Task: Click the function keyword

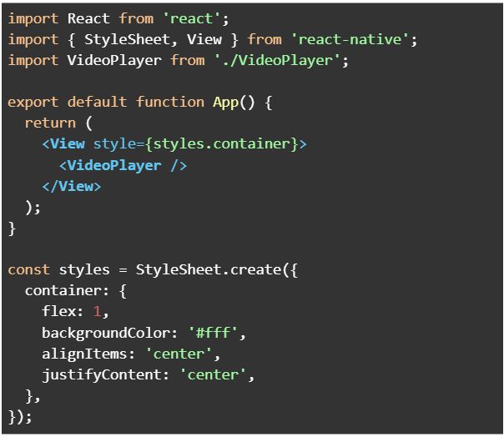Action: click(169, 103)
